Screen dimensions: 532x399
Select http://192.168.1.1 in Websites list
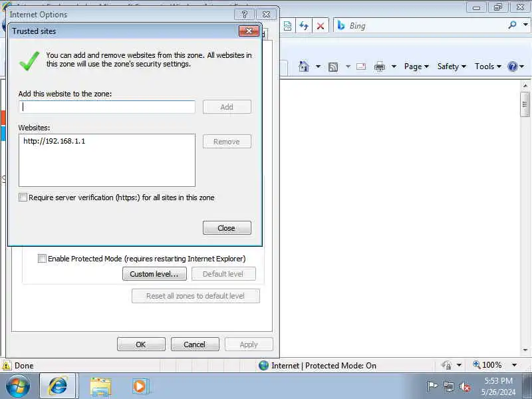pyautogui.click(x=55, y=141)
